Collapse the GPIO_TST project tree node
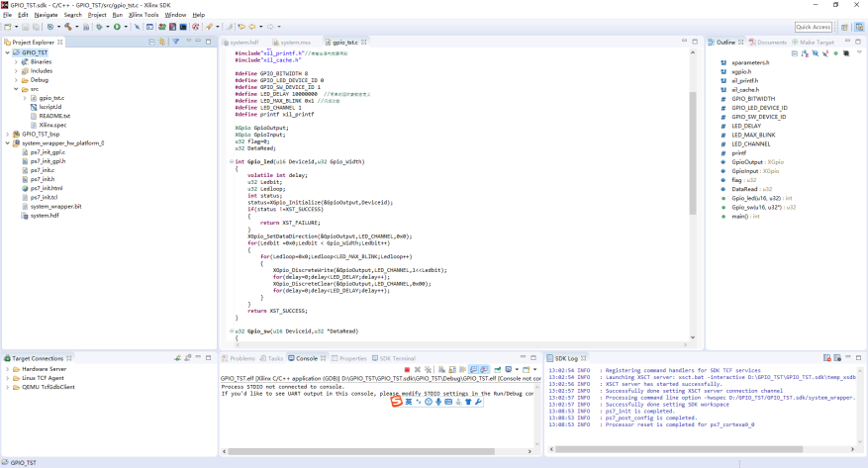 tap(7, 52)
